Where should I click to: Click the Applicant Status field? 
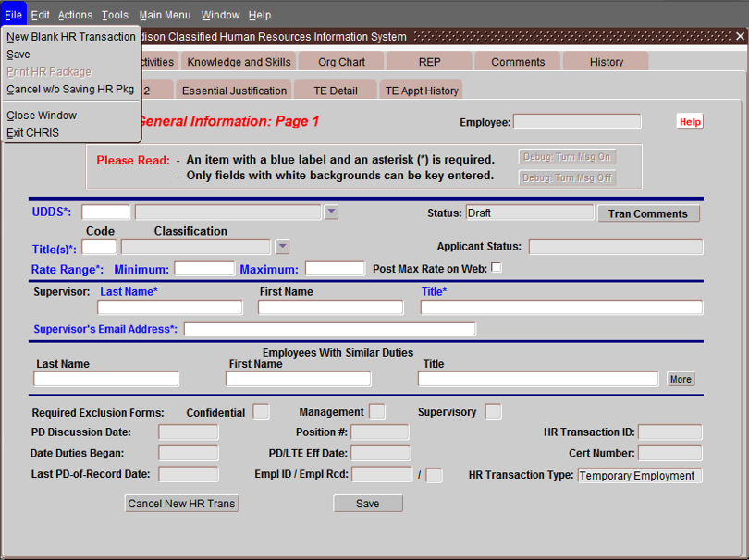point(616,247)
